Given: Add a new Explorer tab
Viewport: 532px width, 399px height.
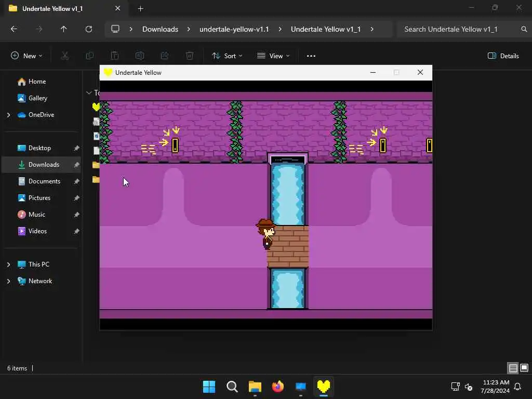Looking at the screenshot, I should (x=140, y=9).
